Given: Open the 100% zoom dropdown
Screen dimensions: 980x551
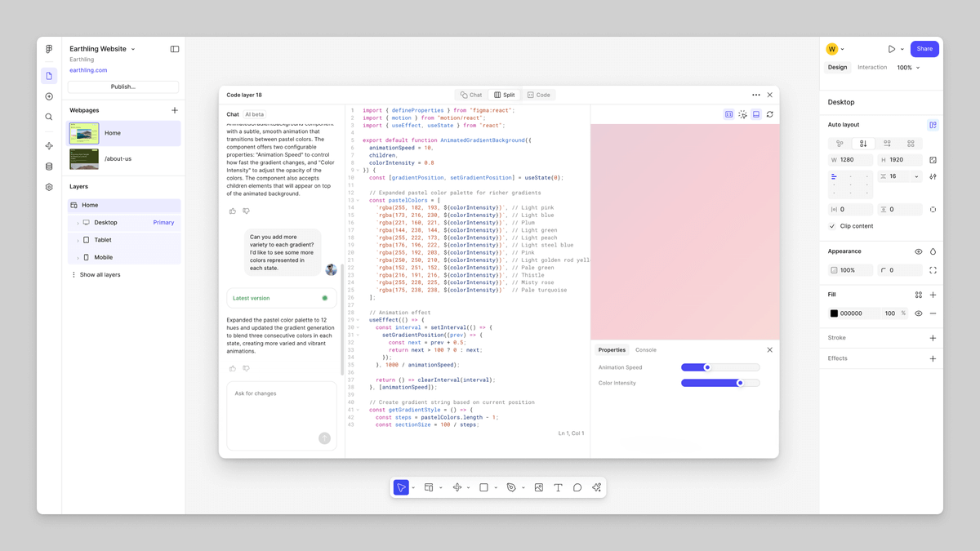Looking at the screenshot, I should pyautogui.click(x=908, y=68).
